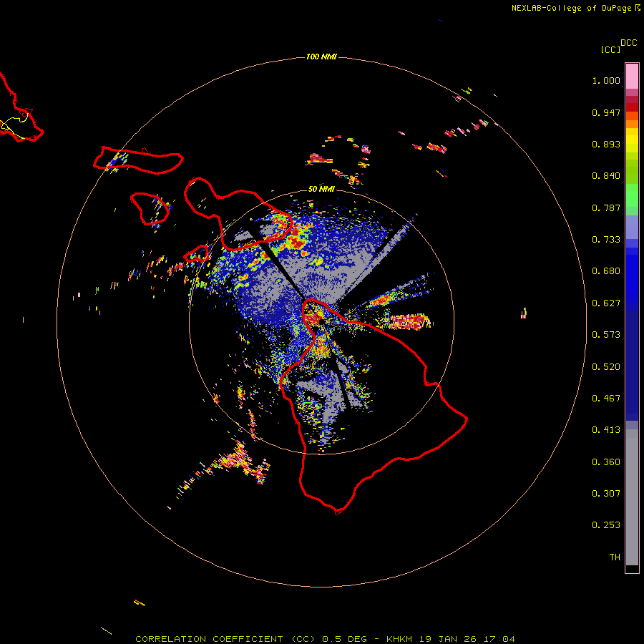
Task: Click the 0.893 color scale value
Action: click(x=606, y=144)
